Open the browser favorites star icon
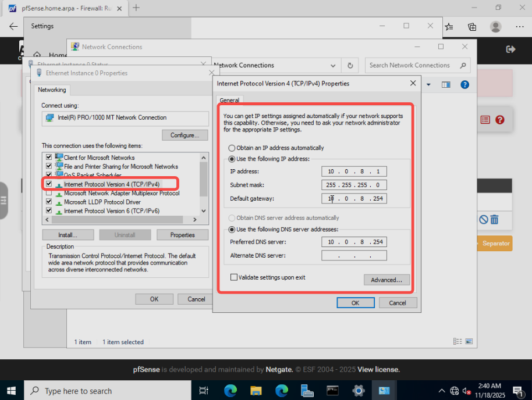 [x=449, y=27]
